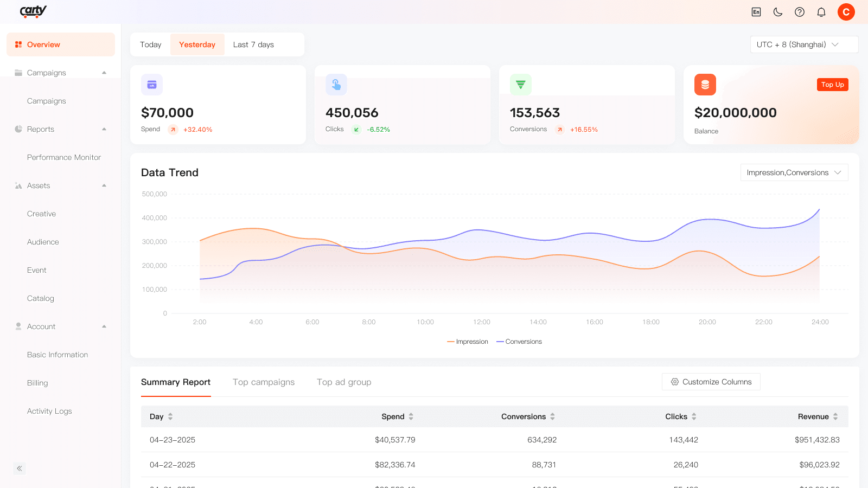Click the 12:00 marker on chart axis
This screenshot has height=488, width=868.
pyautogui.click(x=482, y=322)
